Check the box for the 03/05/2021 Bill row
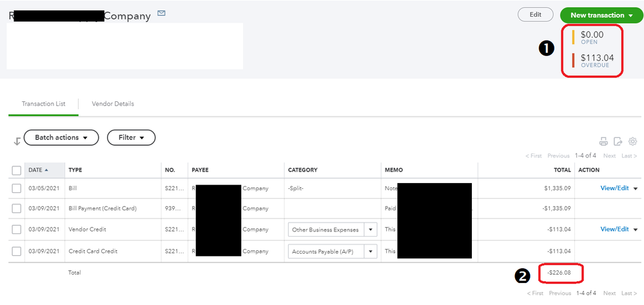The width and height of the screenshot is (644, 305). point(16,188)
